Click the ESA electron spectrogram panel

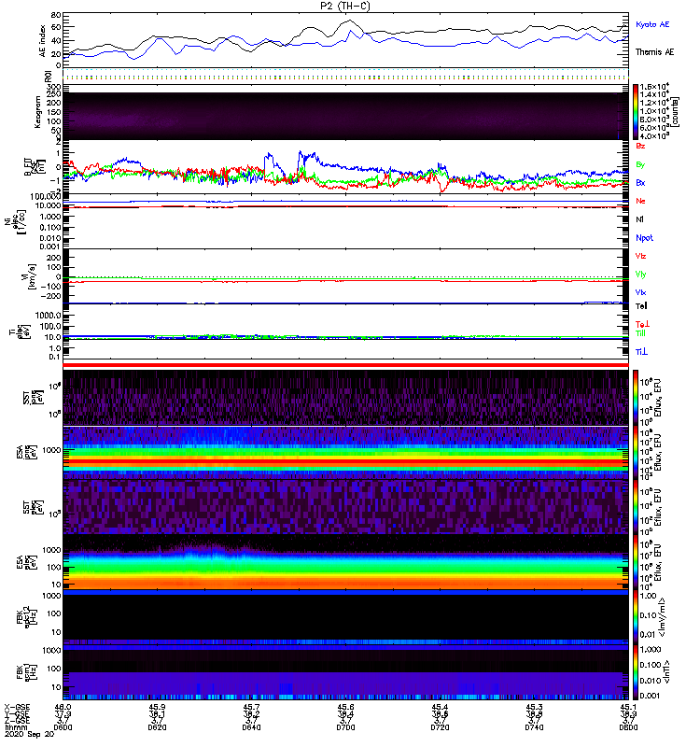click(345, 562)
